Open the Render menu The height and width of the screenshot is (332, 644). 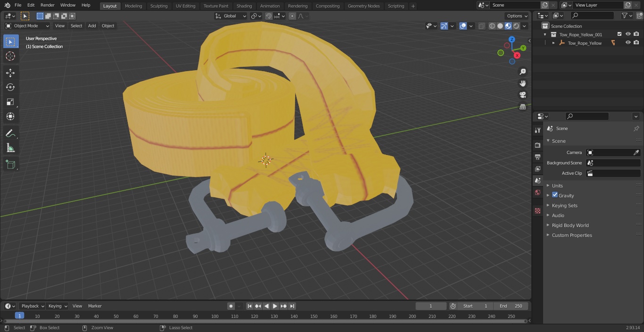pyautogui.click(x=47, y=5)
